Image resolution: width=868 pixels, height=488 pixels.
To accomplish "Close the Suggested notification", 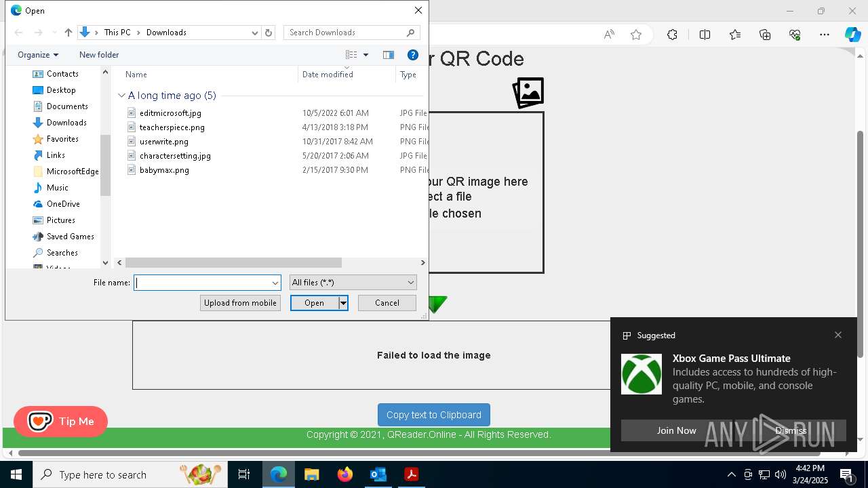I will [838, 335].
